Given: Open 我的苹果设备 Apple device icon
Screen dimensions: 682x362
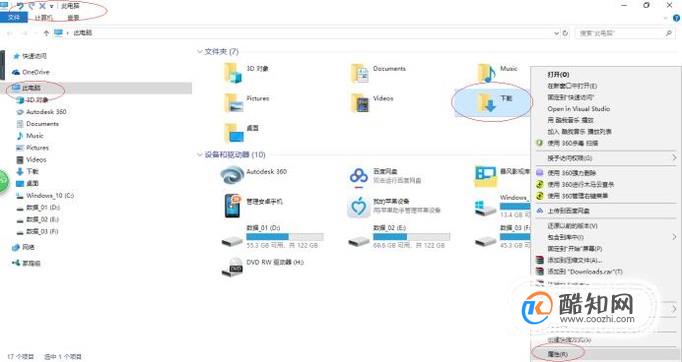Looking at the screenshot, I should tap(358, 207).
